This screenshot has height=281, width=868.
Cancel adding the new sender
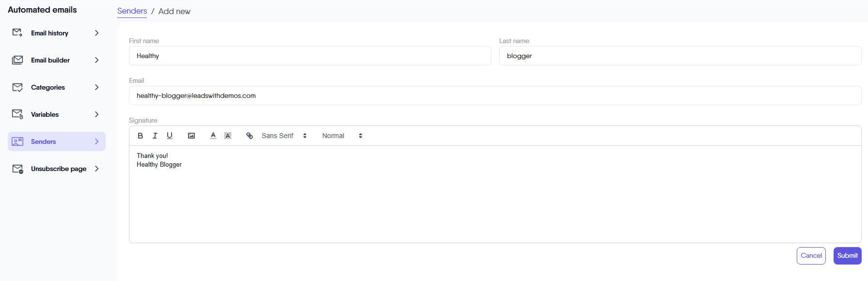tap(811, 256)
